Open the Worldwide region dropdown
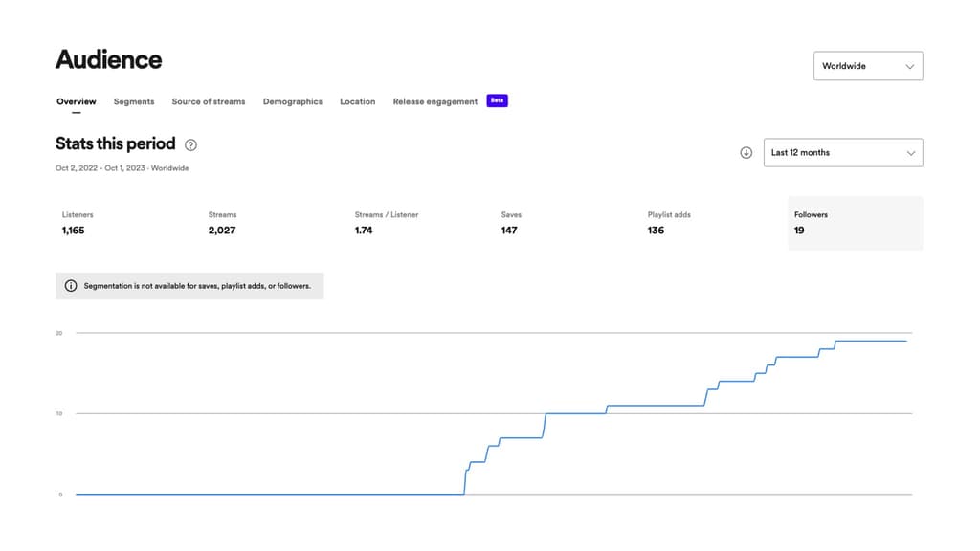Viewport: 980px width, 551px height. coord(868,66)
